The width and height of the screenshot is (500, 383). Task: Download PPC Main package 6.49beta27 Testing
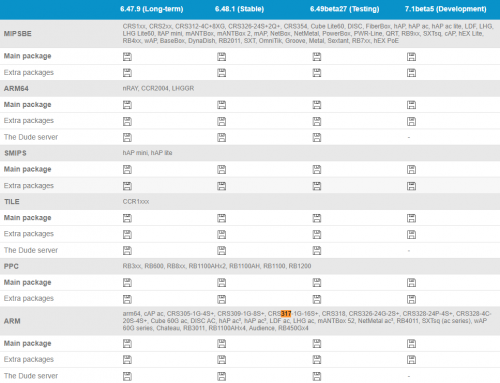click(x=317, y=283)
